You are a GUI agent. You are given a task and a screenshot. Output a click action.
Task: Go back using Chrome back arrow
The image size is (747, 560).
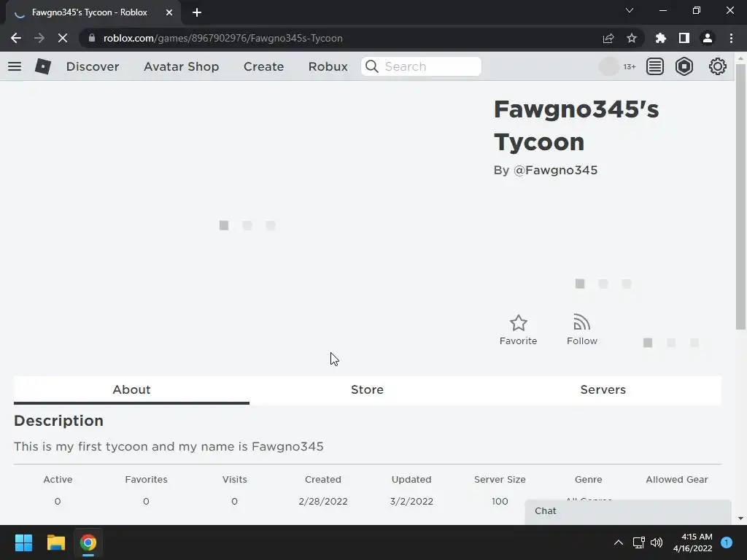pos(16,38)
